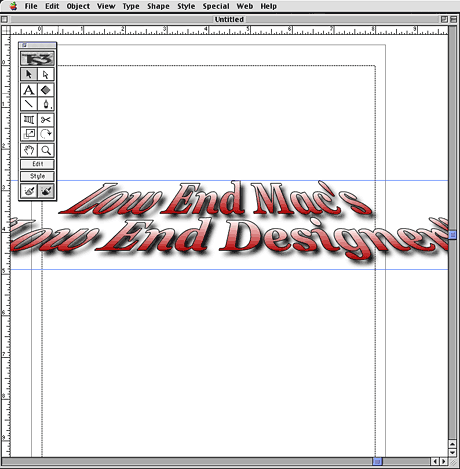The image size is (460, 469).
Task: Click the vertical scrollbar thumb
Action: click(453, 235)
